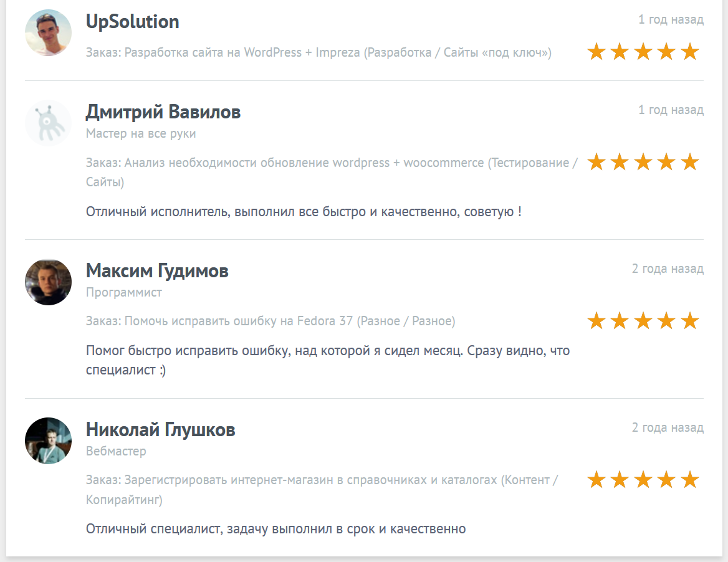Open Николай Глушков's profile
Screen dimensions: 728x562
[x=160, y=429]
